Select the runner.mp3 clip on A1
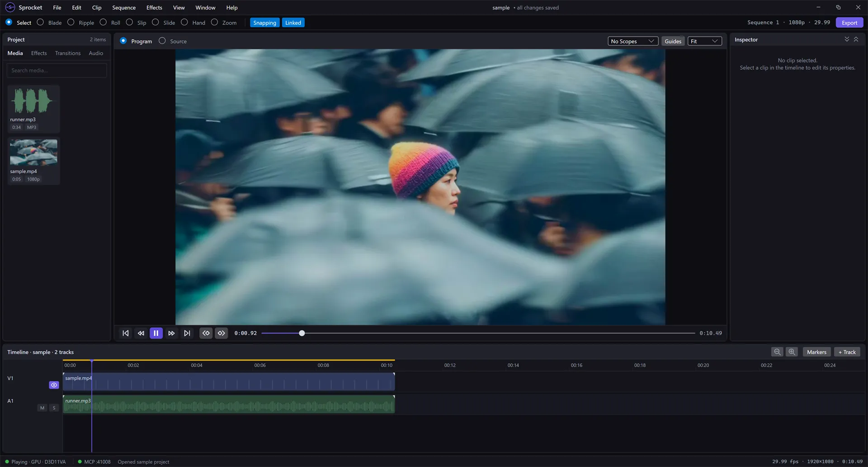The image size is (868, 467). pyautogui.click(x=229, y=404)
